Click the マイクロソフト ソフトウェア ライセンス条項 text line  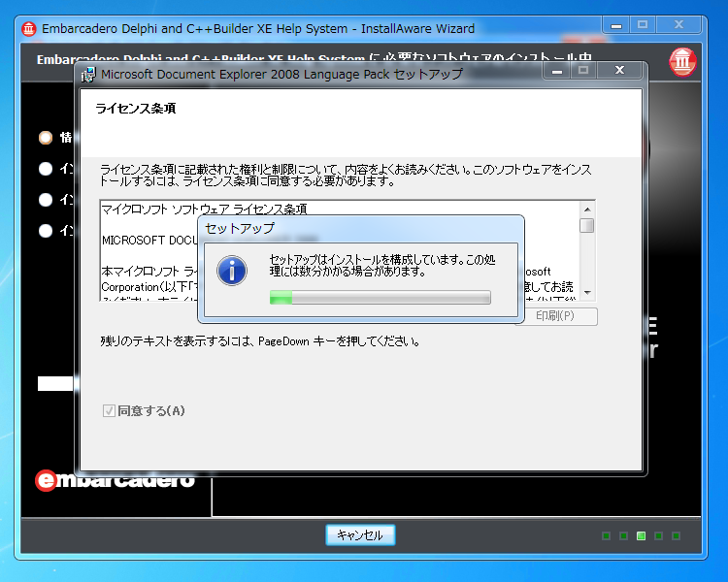tap(204, 210)
